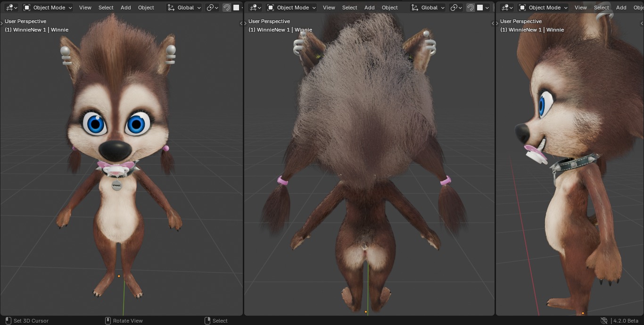The image size is (644, 325).
Task: Toggle the snap magnet in middle viewport
Action: (x=471, y=8)
